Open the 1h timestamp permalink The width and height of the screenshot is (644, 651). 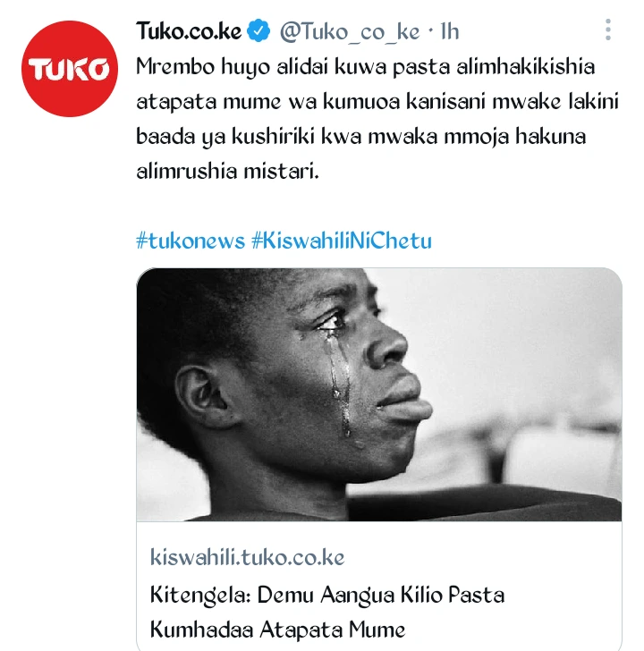(x=450, y=31)
